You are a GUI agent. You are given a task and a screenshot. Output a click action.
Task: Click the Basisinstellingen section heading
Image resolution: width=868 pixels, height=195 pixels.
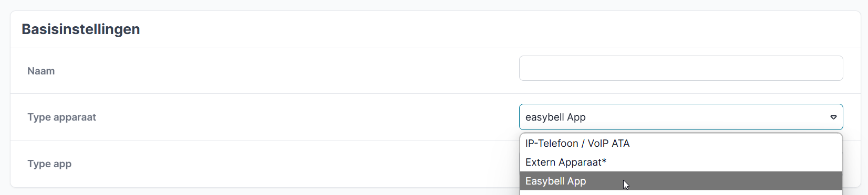[x=81, y=29]
